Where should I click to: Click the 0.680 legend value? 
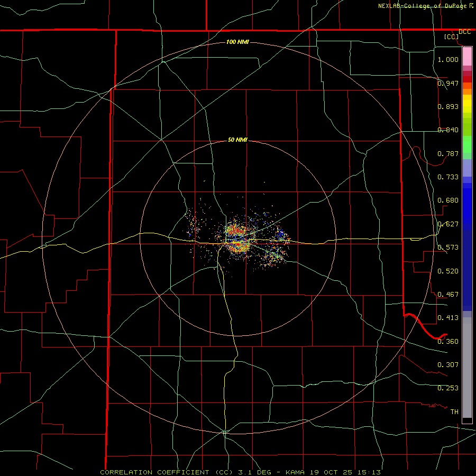(448, 200)
